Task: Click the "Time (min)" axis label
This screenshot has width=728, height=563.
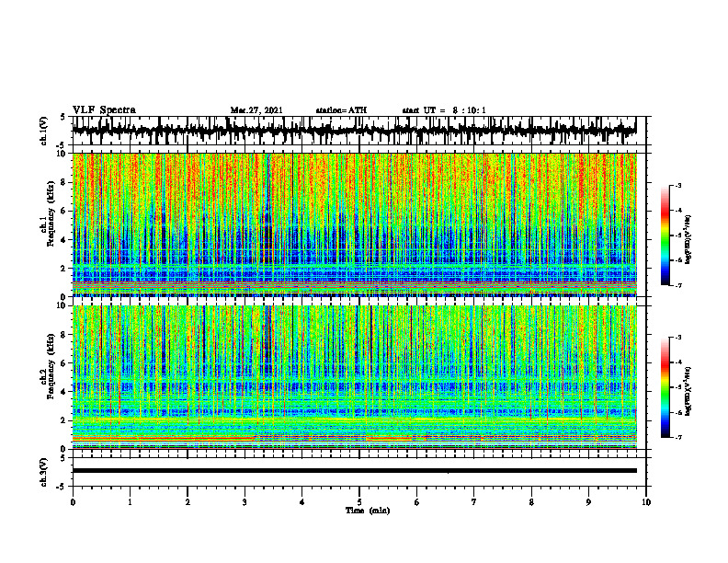Action: [368, 511]
